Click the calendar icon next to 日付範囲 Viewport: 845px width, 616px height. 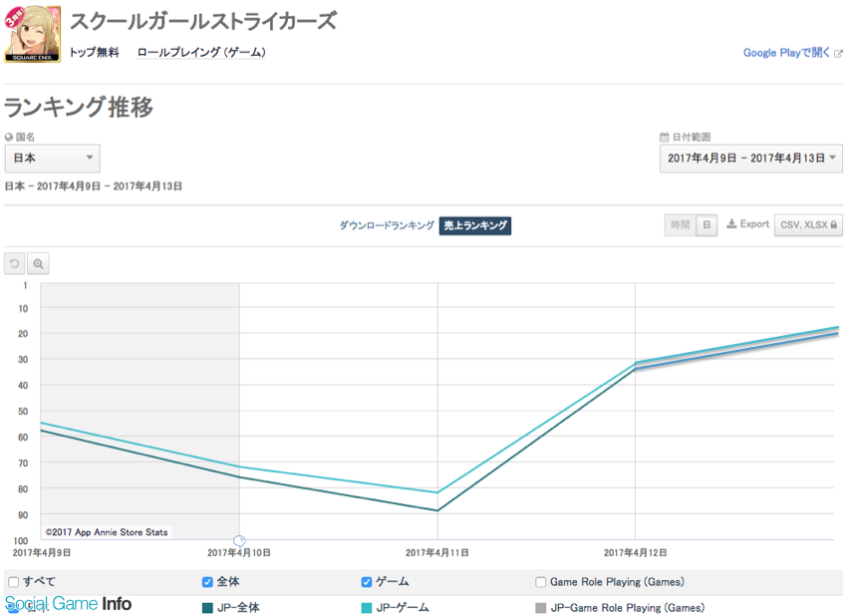pyautogui.click(x=665, y=137)
